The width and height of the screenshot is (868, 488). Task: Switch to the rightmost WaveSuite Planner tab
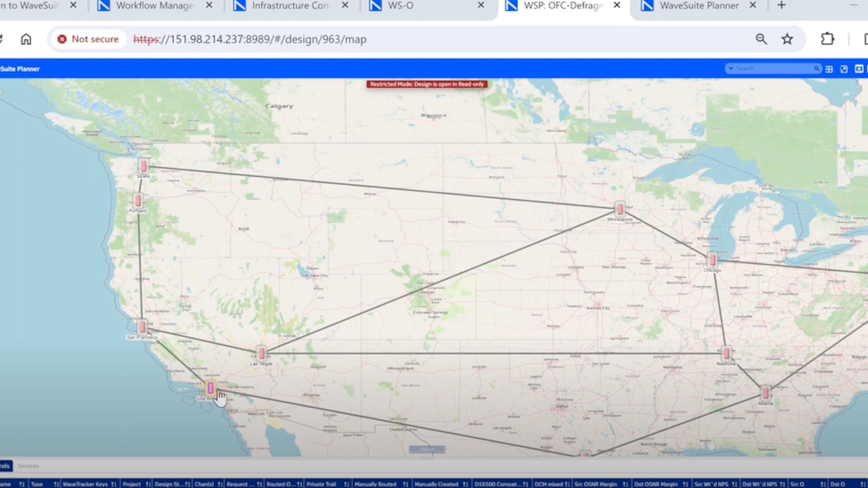pos(698,6)
